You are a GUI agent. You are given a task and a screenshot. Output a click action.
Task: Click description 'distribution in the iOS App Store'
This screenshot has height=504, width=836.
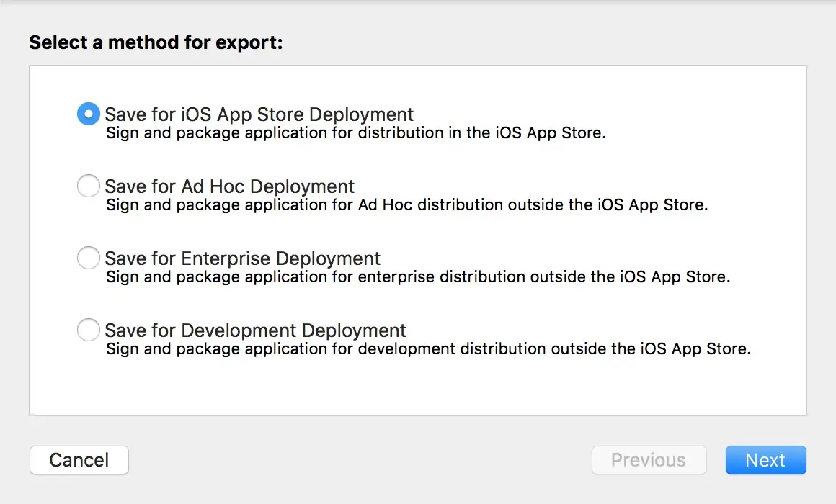click(x=481, y=133)
